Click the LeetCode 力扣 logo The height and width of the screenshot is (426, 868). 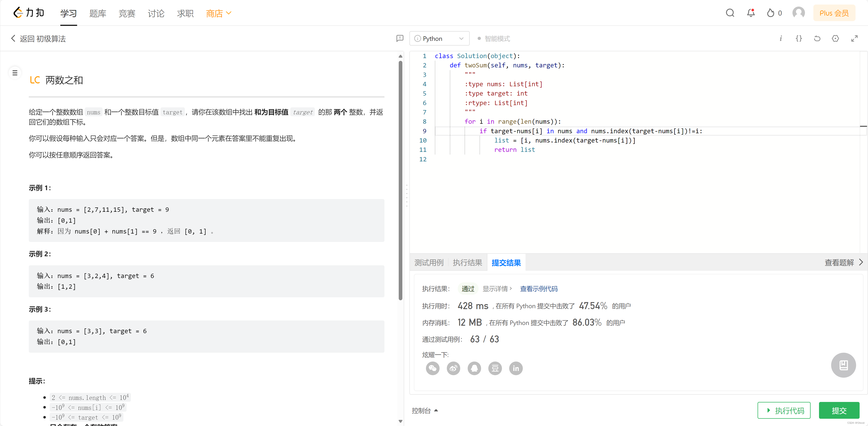point(29,13)
